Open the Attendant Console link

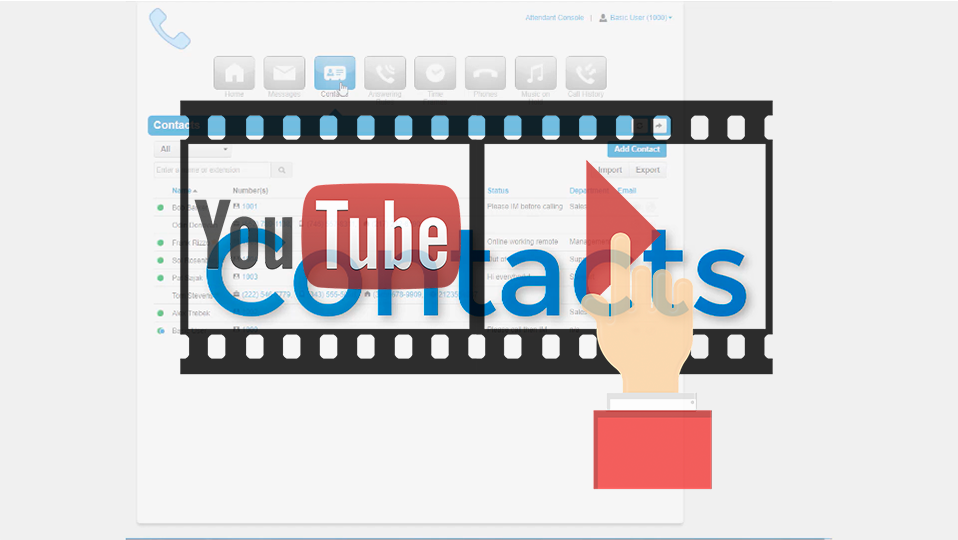tap(554, 18)
